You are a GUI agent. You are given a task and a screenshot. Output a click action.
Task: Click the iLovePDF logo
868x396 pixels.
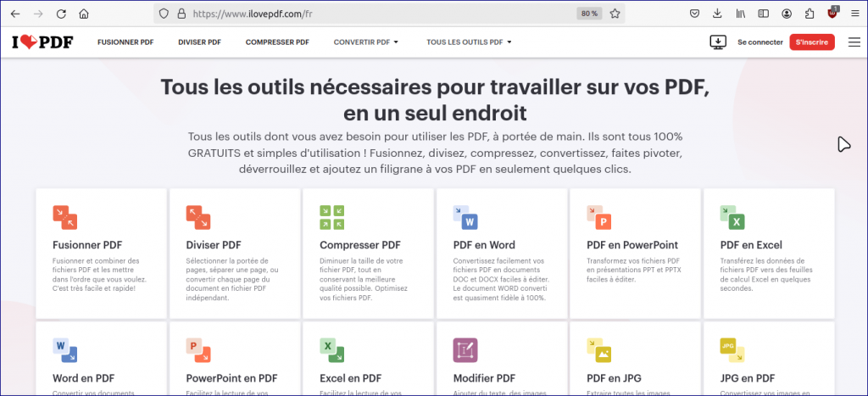click(42, 42)
